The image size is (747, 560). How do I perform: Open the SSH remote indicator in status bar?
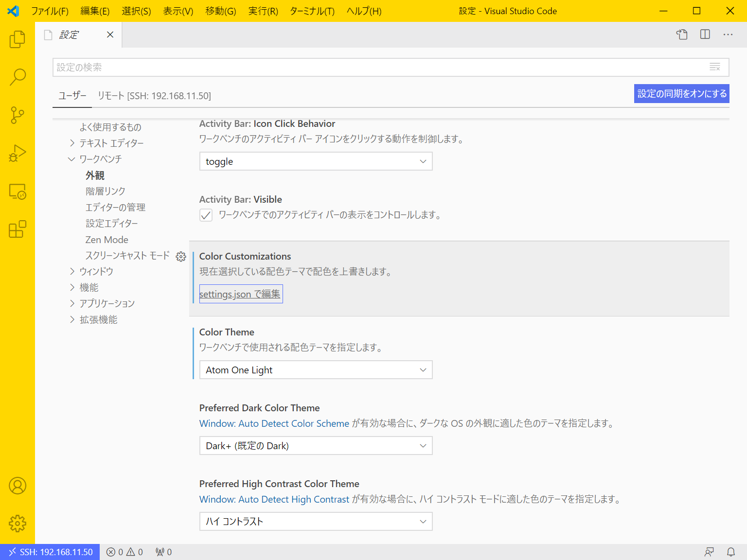[x=50, y=552]
